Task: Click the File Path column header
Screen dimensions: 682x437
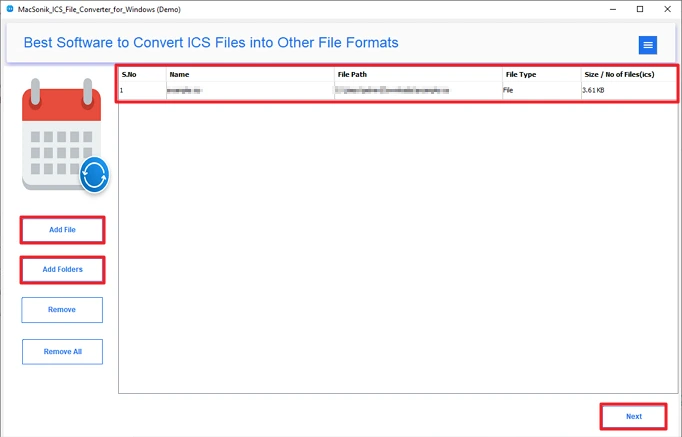Action: point(418,74)
